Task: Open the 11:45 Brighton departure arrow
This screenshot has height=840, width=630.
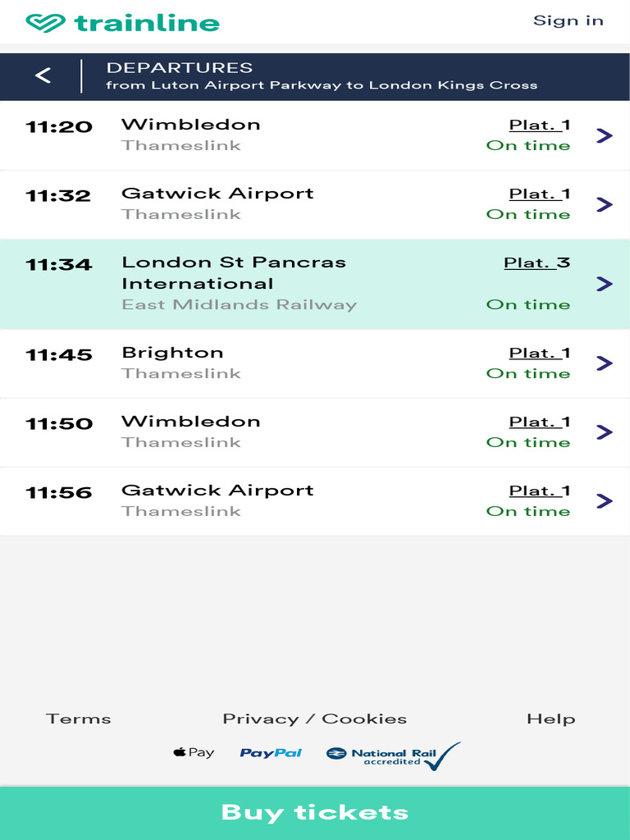Action: point(605,363)
